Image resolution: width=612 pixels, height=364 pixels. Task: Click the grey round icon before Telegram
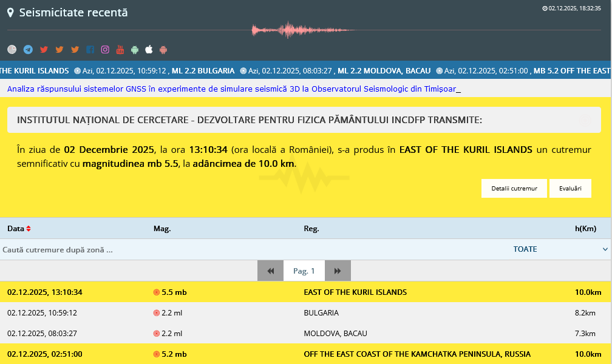coord(12,50)
